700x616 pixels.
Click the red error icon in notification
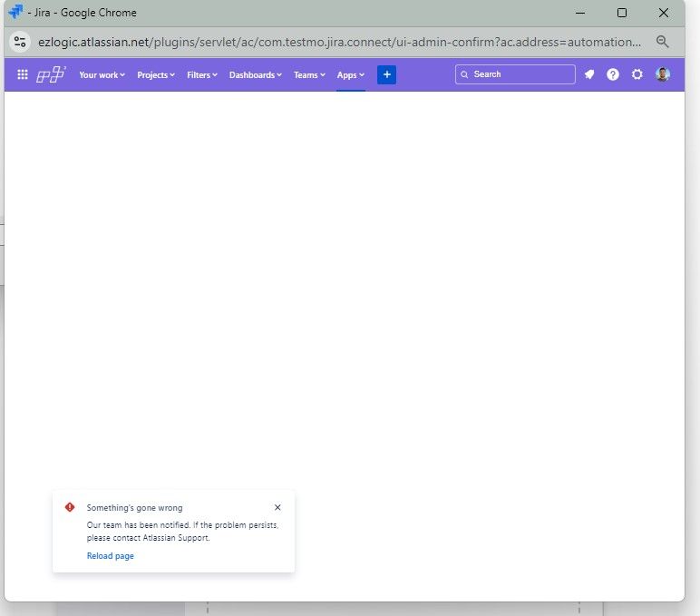70,507
